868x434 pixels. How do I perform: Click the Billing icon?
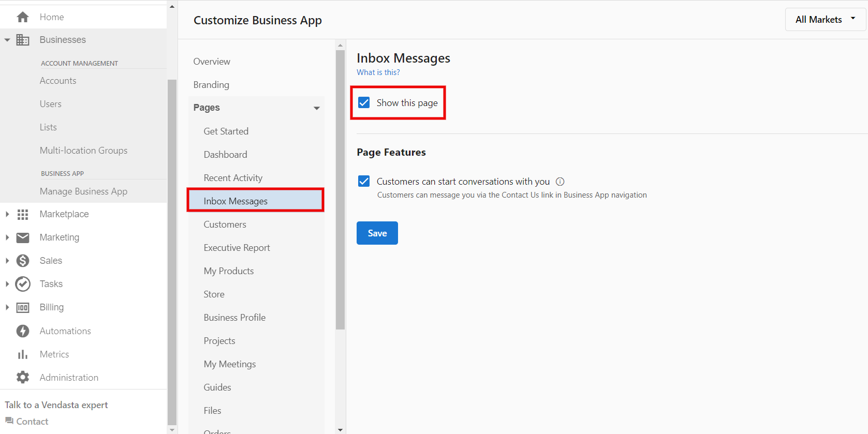point(23,307)
